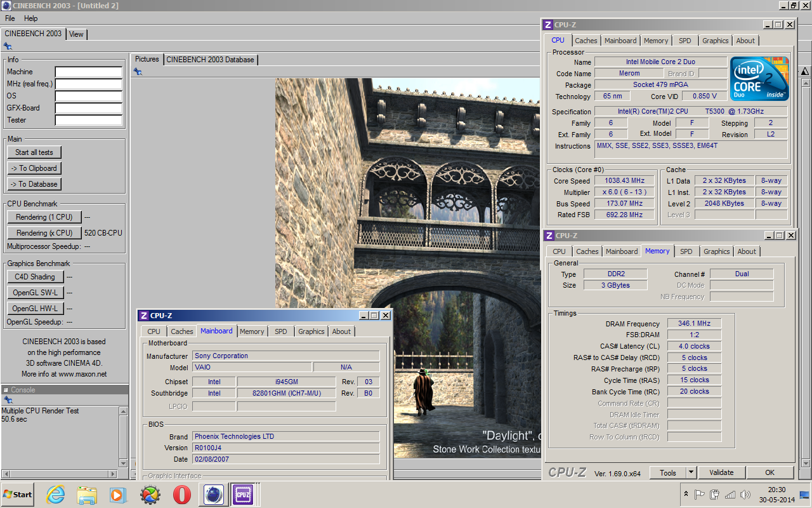Click the Validate button in CPU-Z
This screenshot has height=508, width=812.
coord(721,472)
